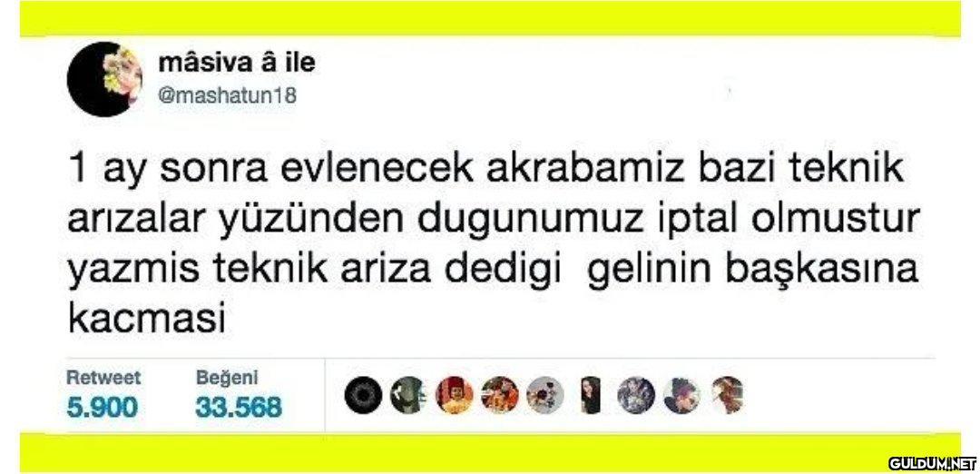Open the liker avatar wearing a red fez
980x474 pixels.
[455, 395]
